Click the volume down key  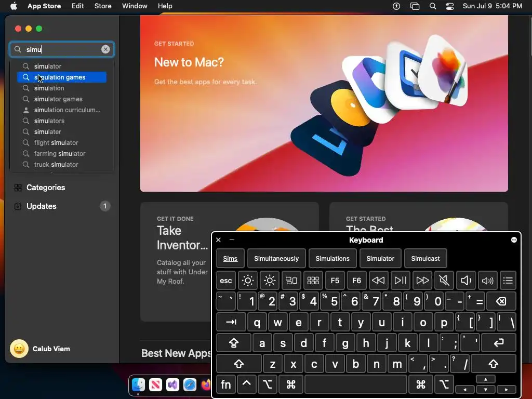(x=466, y=280)
